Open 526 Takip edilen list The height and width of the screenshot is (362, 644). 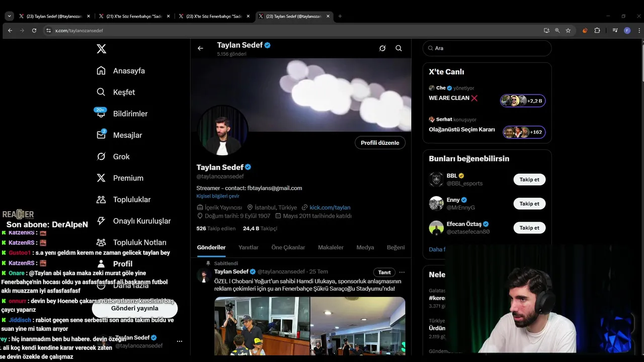pyautogui.click(x=216, y=228)
